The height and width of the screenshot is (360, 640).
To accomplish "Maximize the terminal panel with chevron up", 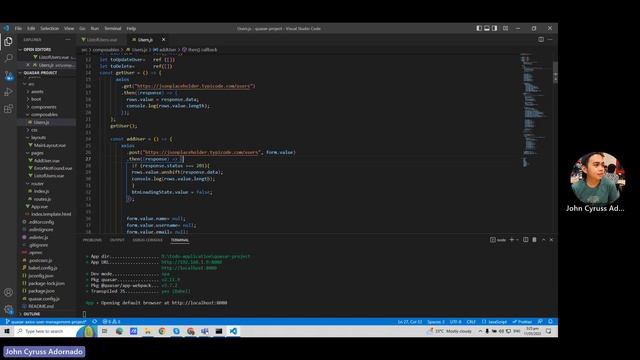I will (x=543, y=240).
